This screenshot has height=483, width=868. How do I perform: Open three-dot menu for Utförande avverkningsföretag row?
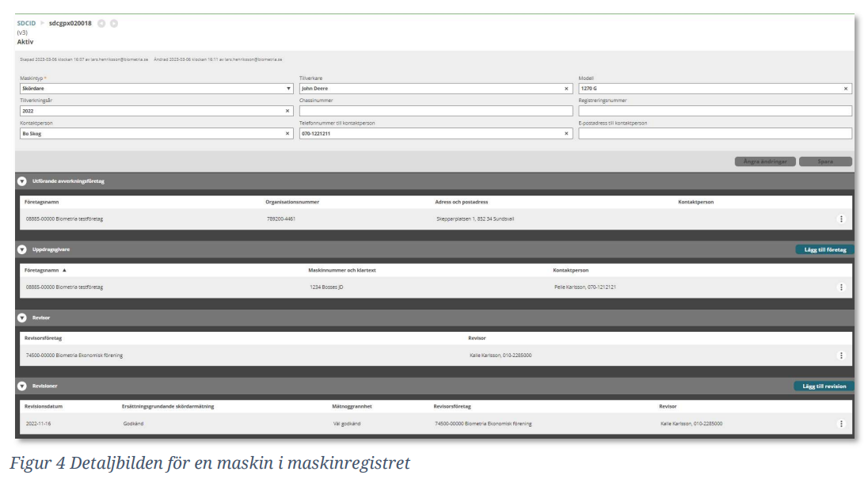pos(841,219)
